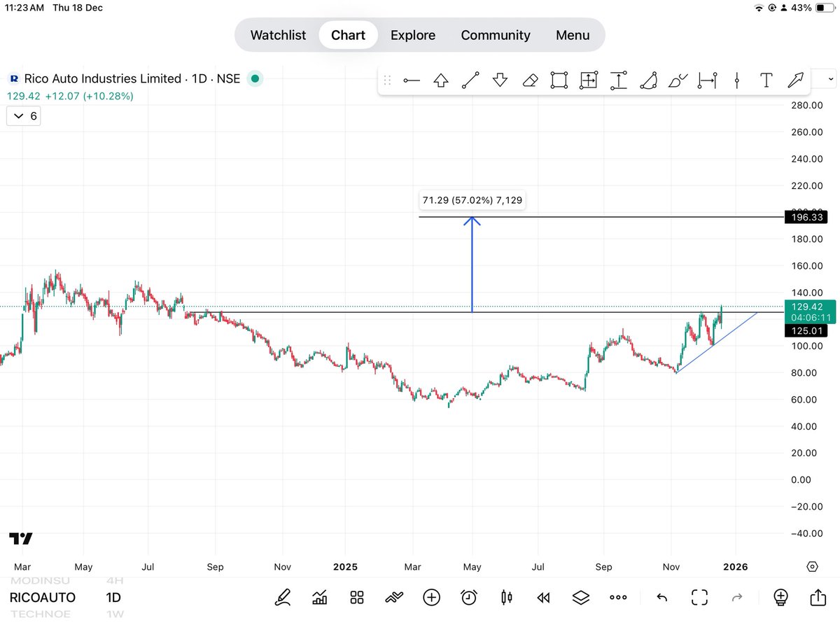Select the eraser tool
This screenshot has height=630, width=840.
[530, 80]
